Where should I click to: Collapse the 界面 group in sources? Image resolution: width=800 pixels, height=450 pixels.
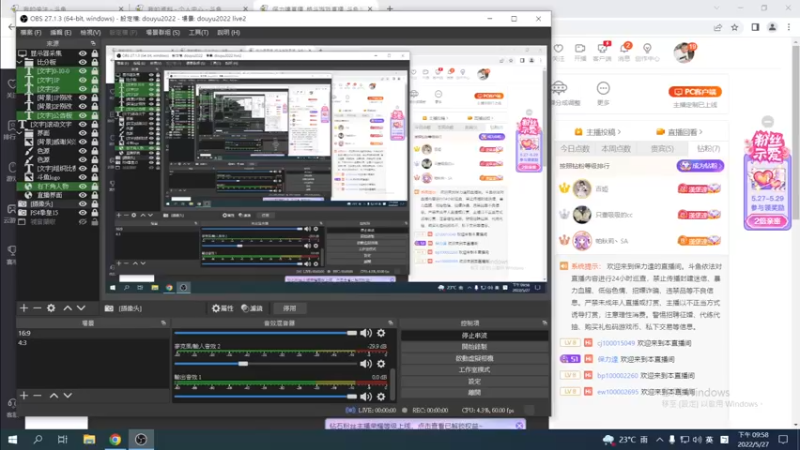pyautogui.click(x=19, y=133)
